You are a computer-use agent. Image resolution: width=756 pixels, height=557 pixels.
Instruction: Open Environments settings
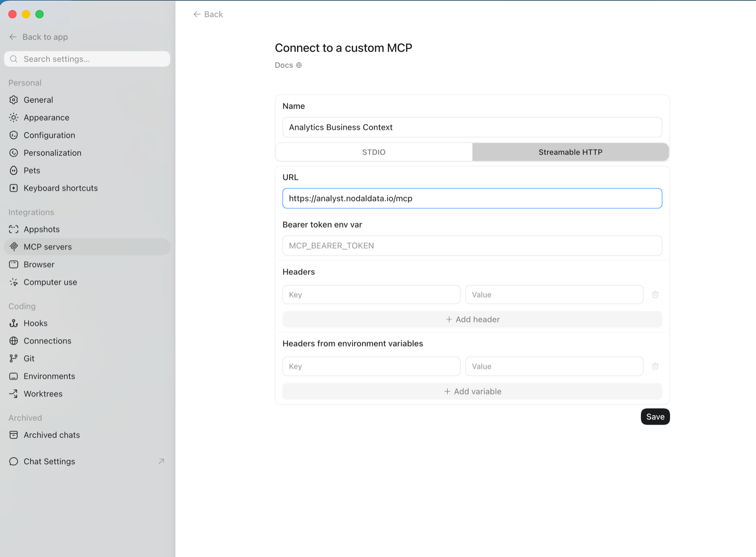(x=87, y=376)
